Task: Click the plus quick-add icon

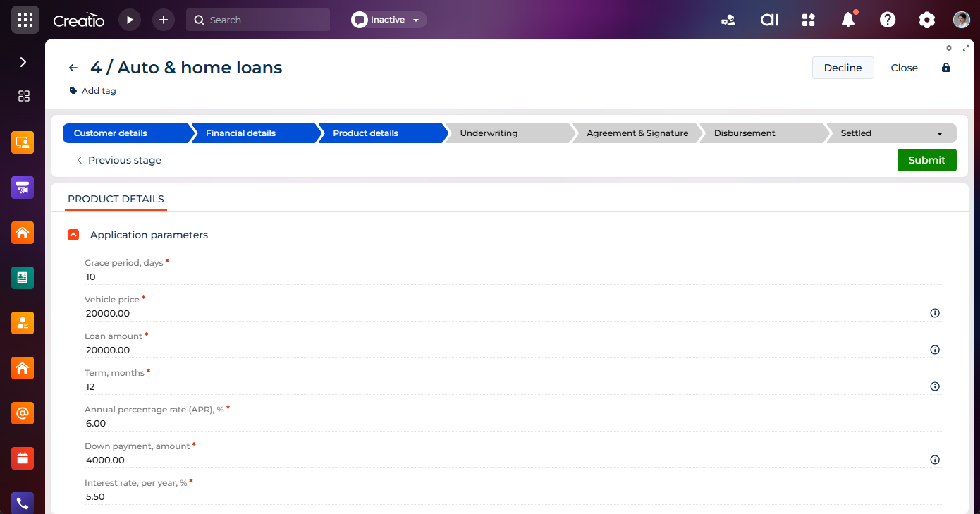Action: (x=164, y=20)
